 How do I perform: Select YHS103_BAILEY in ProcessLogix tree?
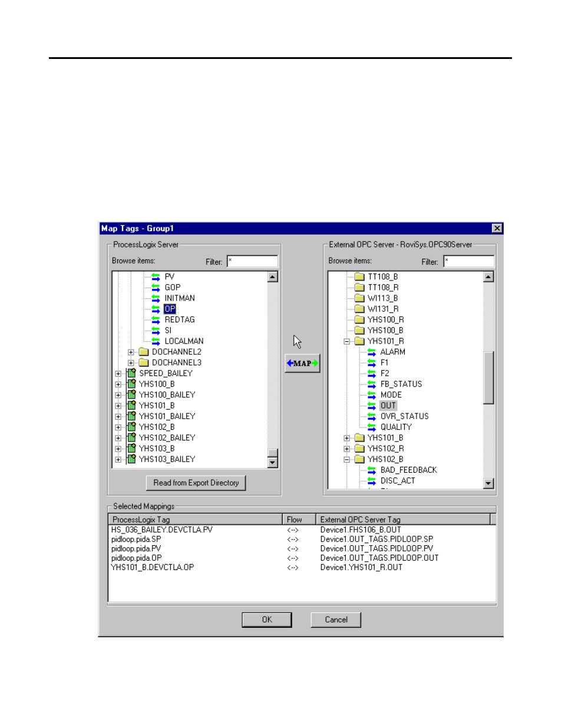(x=167, y=459)
